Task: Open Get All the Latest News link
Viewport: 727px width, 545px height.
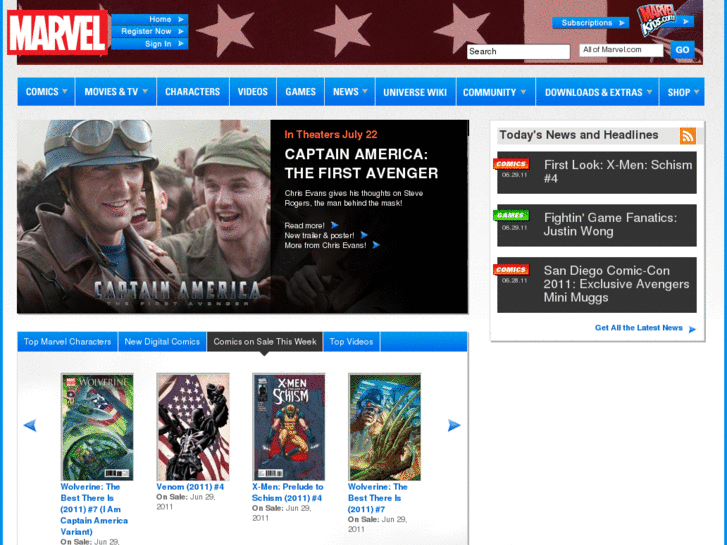Action: pyautogui.click(x=638, y=328)
